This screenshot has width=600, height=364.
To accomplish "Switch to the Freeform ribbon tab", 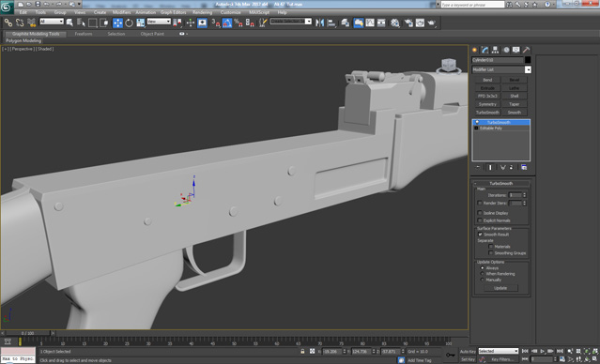I will click(x=84, y=34).
